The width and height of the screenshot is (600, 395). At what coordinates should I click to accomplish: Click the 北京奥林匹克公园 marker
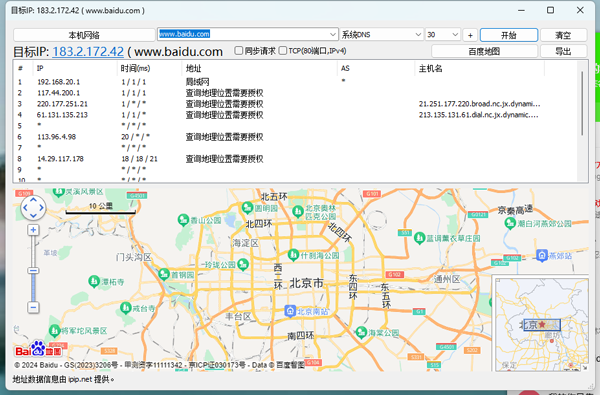point(298,211)
